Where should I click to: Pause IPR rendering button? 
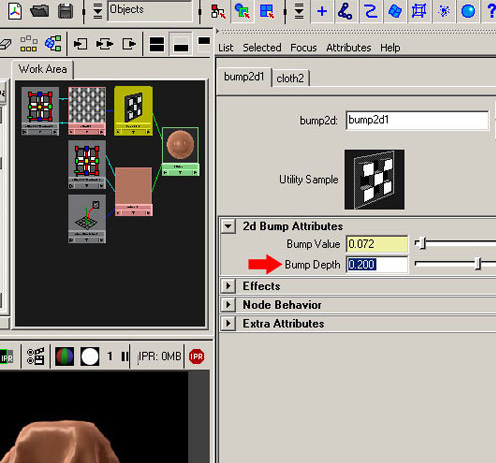125,357
